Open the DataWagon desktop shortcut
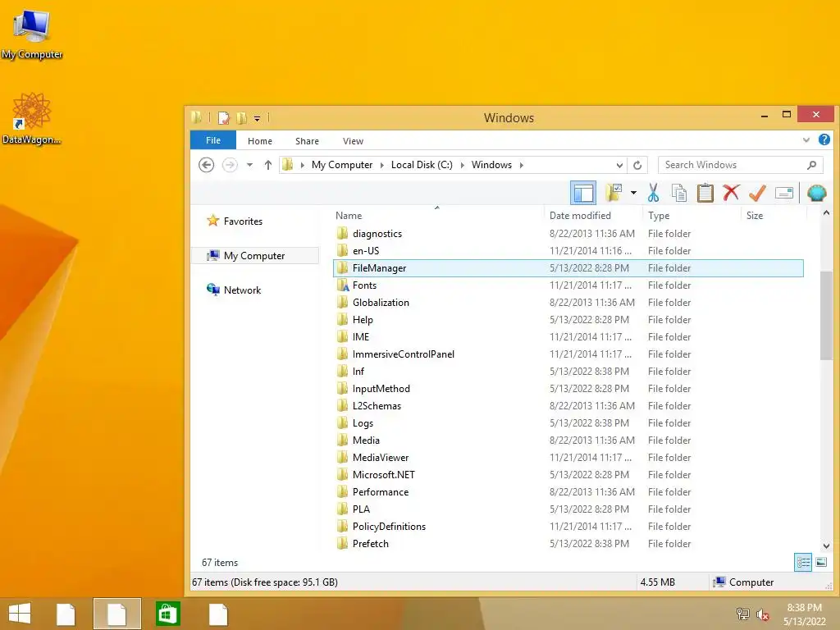 pos(32,118)
